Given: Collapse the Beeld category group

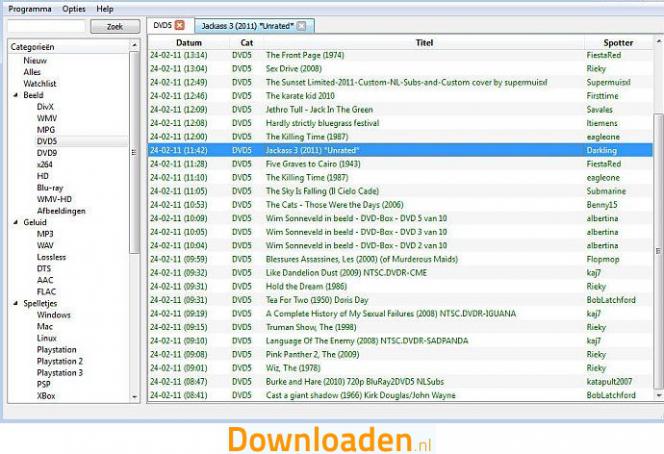Looking at the screenshot, I should (x=15, y=95).
